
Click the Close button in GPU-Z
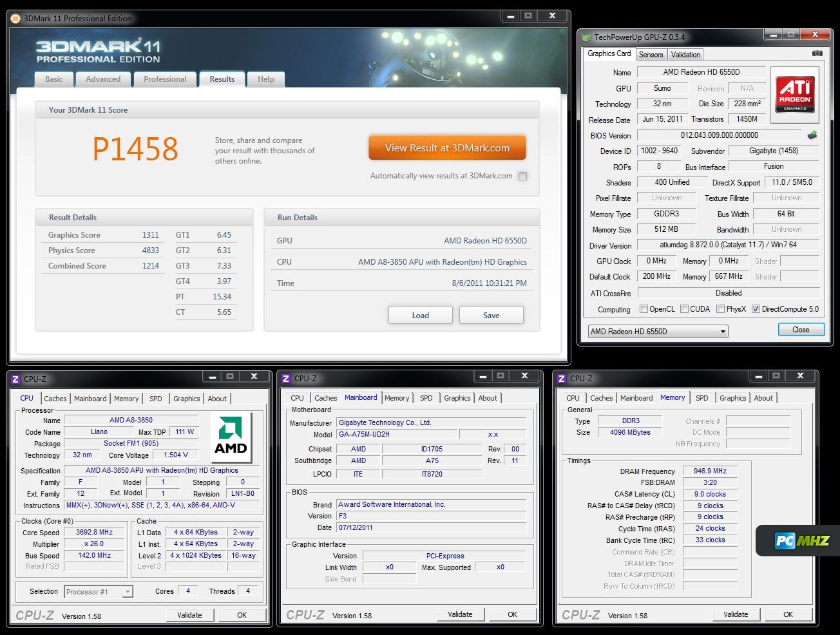click(801, 329)
